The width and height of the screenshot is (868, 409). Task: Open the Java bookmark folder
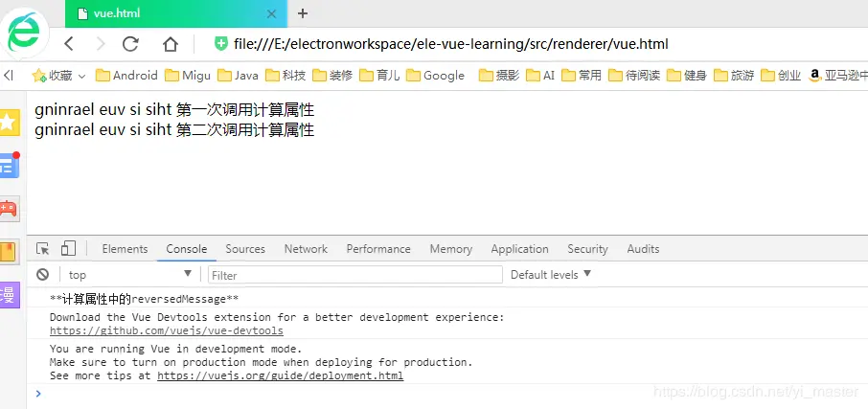pyautogui.click(x=238, y=76)
